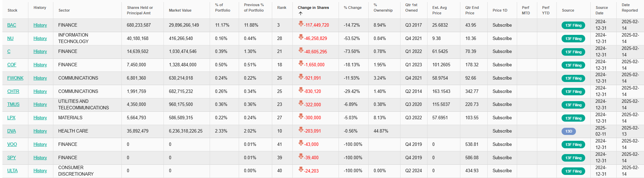Open the C stock link
The image size is (644, 178).
coord(9,51)
